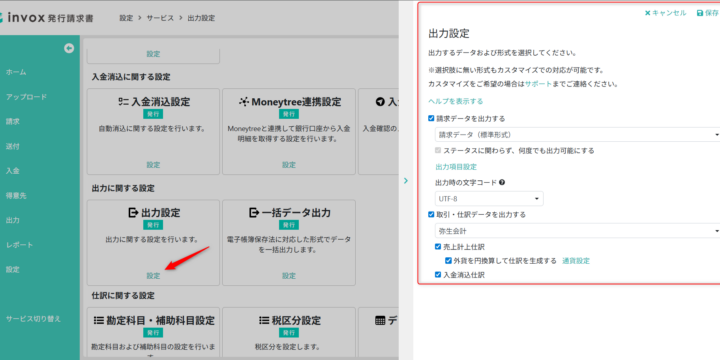
Task: Click 設定 link under 一括データ出力 card
Action: coord(289,276)
